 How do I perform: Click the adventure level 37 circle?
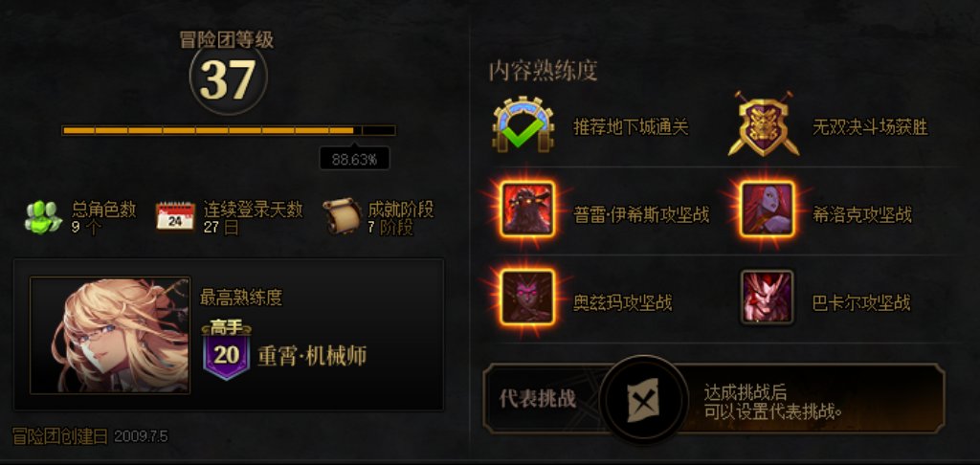tap(228, 78)
